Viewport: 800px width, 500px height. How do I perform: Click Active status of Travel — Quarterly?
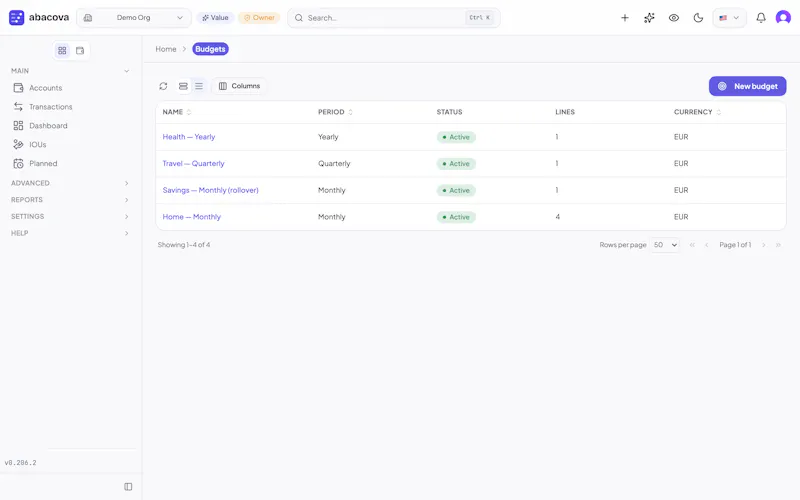coord(456,164)
